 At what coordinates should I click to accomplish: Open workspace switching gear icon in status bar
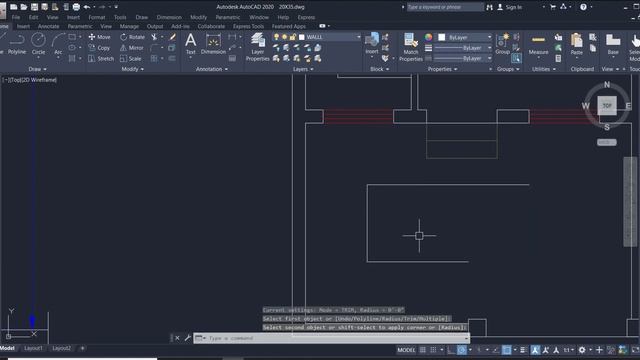pos(582,350)
